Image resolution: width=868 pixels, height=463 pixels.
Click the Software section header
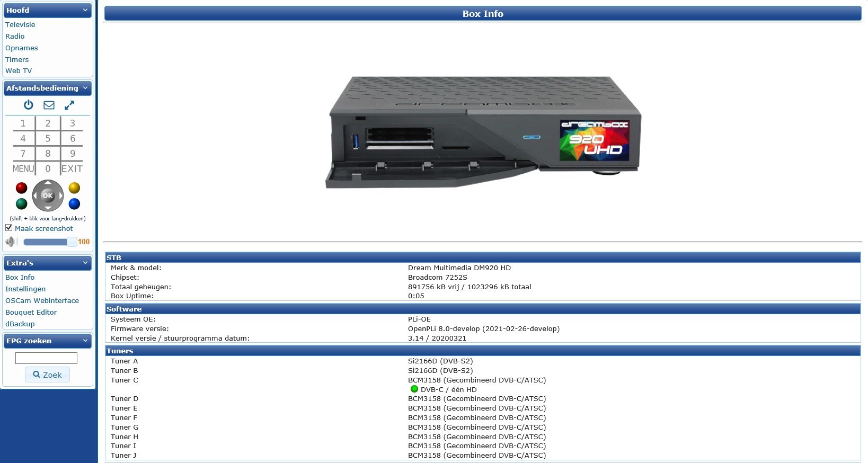coord(483,309)
